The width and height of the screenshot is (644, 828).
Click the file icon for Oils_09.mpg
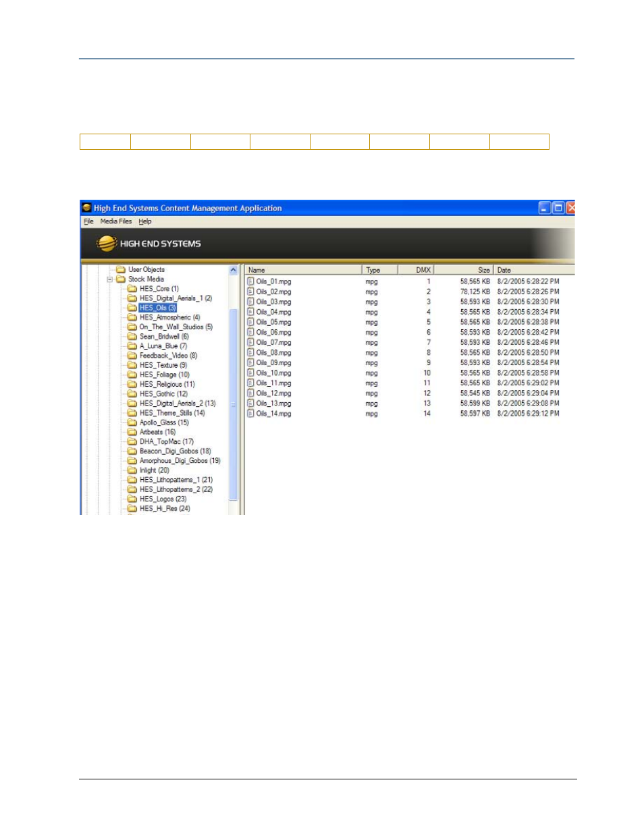click(x=250, y=362)
